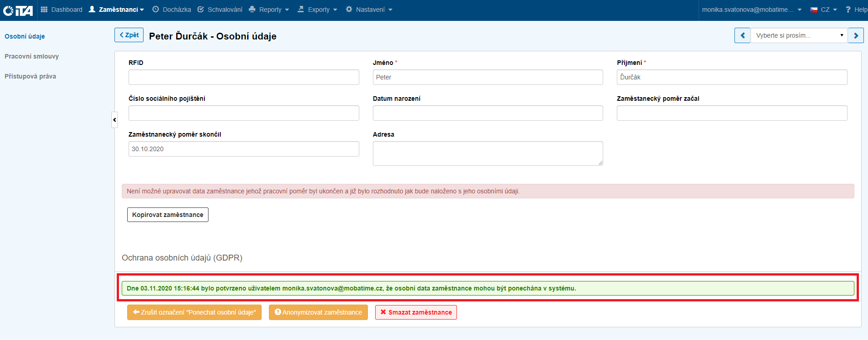Viewport: 868px width, 340px height.
Task: Click the Kopírovat zaměstnance button
Action: pyautogui.click(x=168, y=215)
